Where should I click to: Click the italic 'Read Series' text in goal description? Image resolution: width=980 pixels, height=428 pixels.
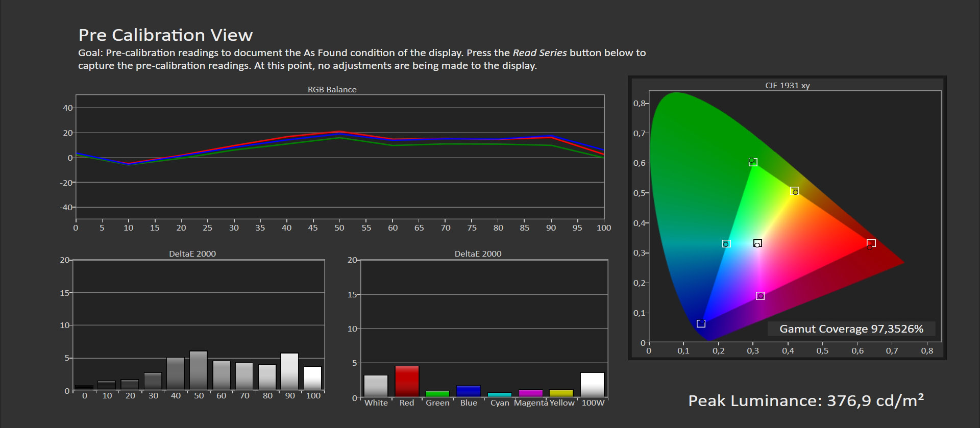[540, 53]
